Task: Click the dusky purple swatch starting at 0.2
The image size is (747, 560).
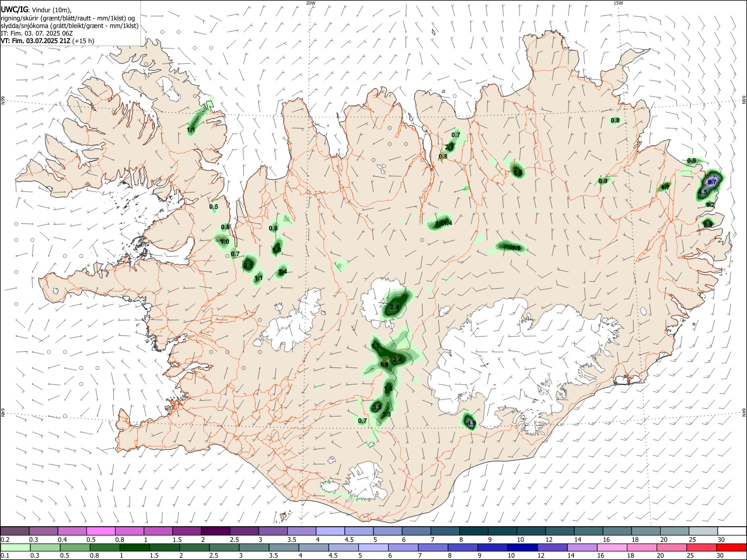Action: click(15, 531)
